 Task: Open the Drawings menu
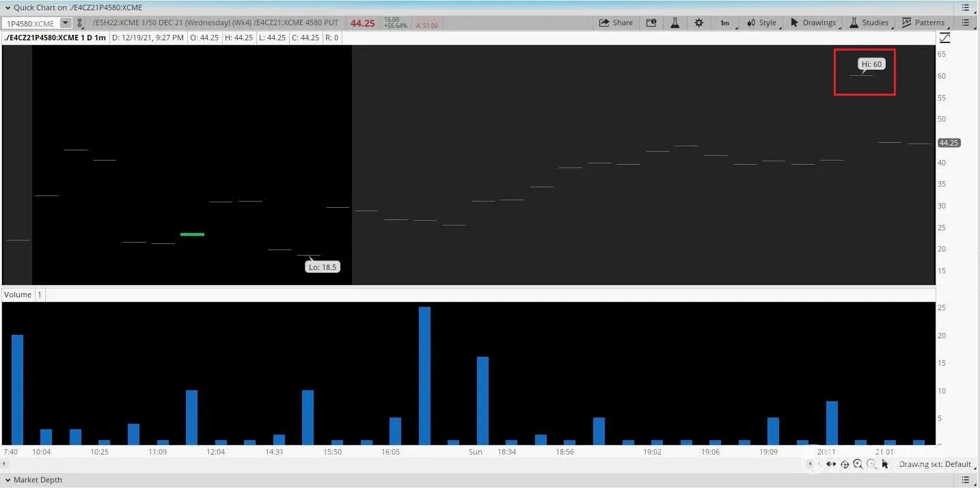click(813, 23)
